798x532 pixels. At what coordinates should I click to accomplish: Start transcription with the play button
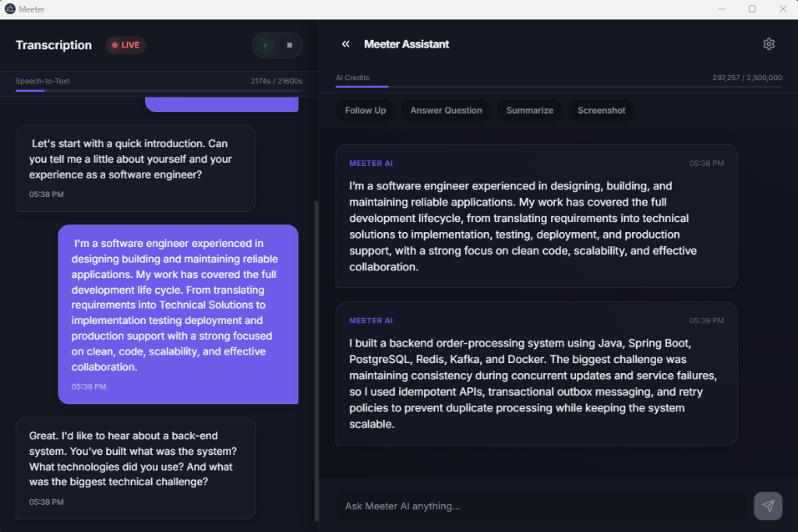pyautogui.click(x=265, y=45)
